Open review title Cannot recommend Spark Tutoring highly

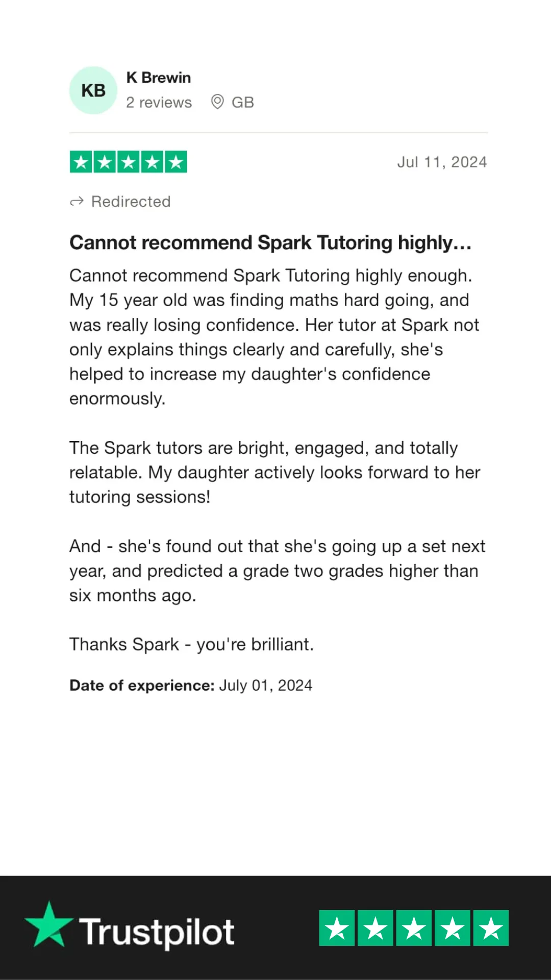pyautogui.click(x=270, y=242)
